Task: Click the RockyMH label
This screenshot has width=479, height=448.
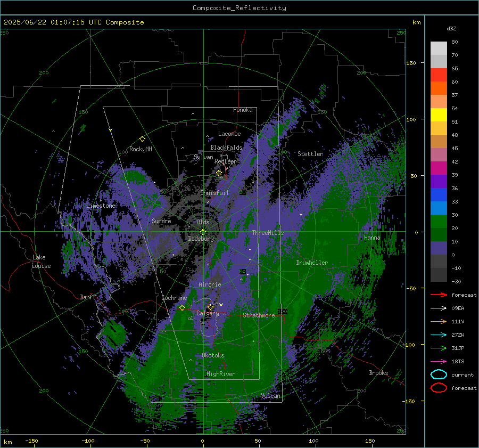Action: (x=141, y=149)
